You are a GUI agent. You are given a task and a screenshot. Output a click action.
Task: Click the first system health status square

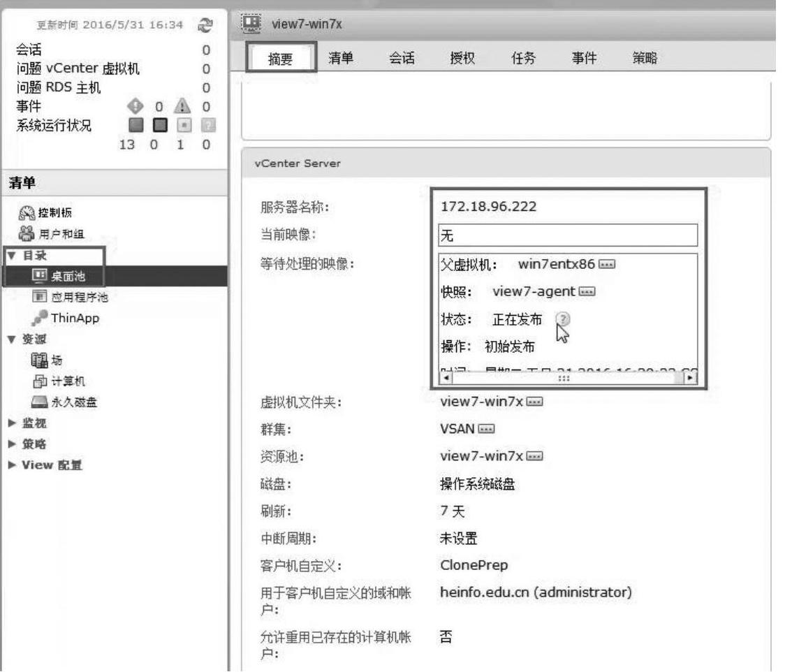coord(136,125)
